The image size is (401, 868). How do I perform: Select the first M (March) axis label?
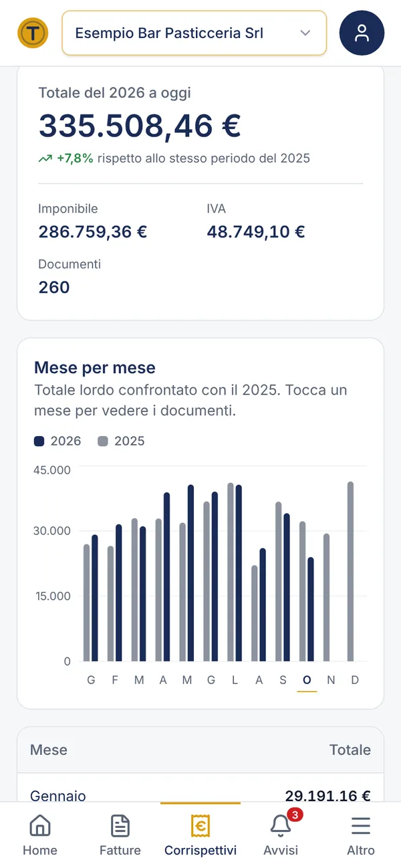point(139,680)
